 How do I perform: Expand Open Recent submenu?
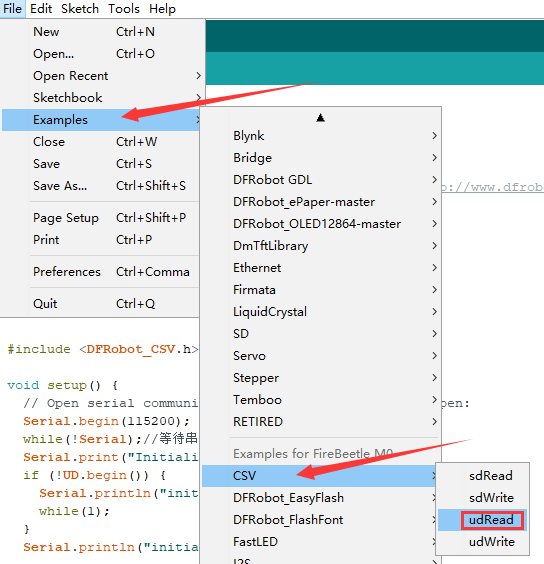(x=101, y=76)
